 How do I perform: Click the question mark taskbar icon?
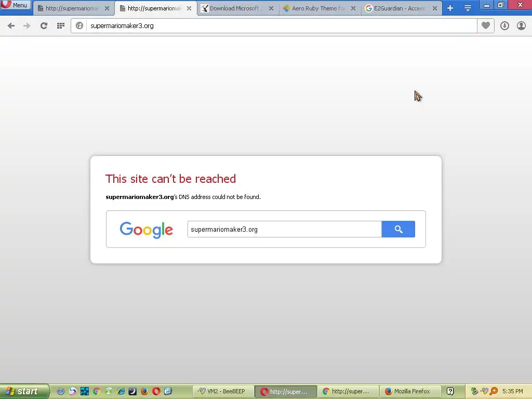click(x=450, y=391)
